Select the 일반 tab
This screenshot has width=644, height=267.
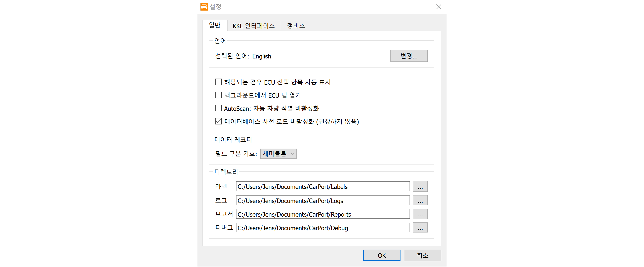(x=214, y=25)
